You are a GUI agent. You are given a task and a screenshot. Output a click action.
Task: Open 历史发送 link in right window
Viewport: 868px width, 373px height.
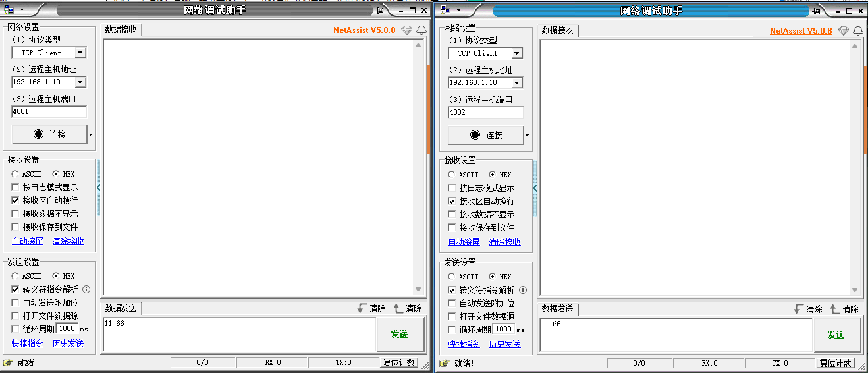click(x=505, y=344)
